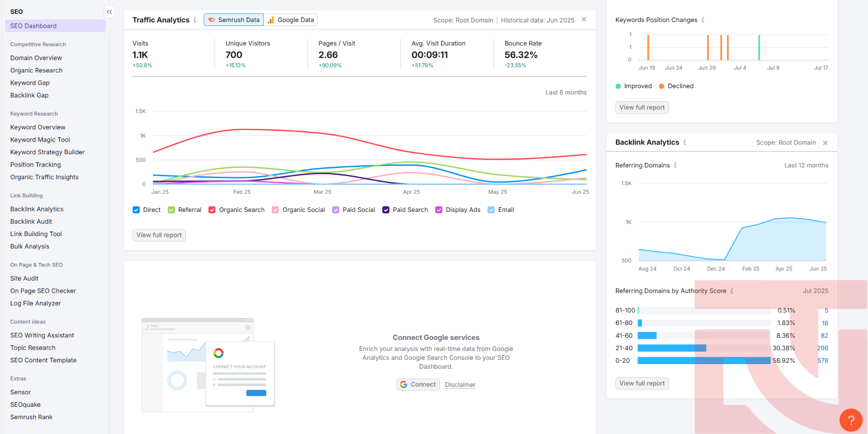Viewport: 868px width, 434px height.
Task: Click info icon beside Referring Domains by Authority Score
Action: click(732, 291)
